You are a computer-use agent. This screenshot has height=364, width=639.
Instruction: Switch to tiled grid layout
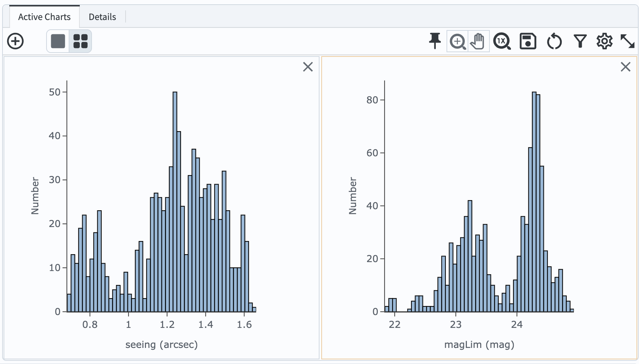click(80, 41)
